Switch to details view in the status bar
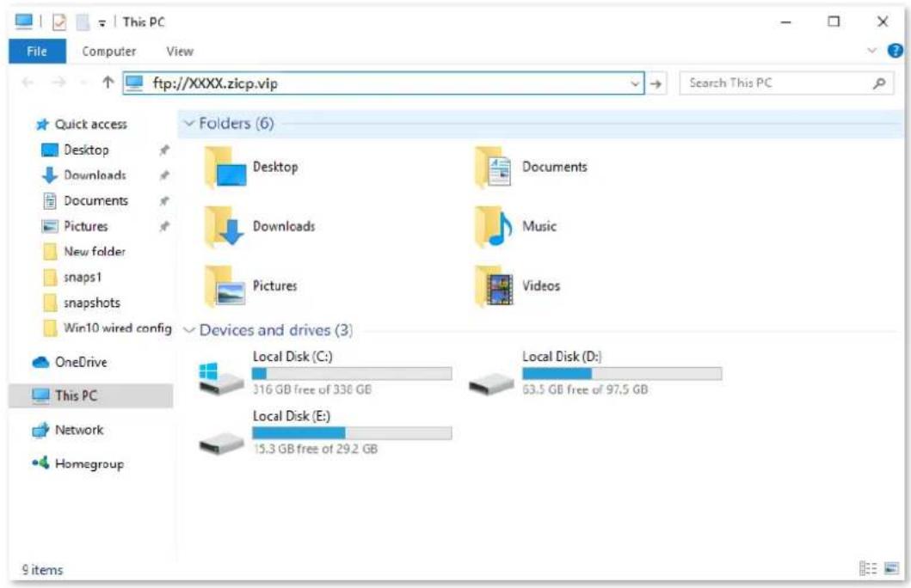 pos(867,568)
